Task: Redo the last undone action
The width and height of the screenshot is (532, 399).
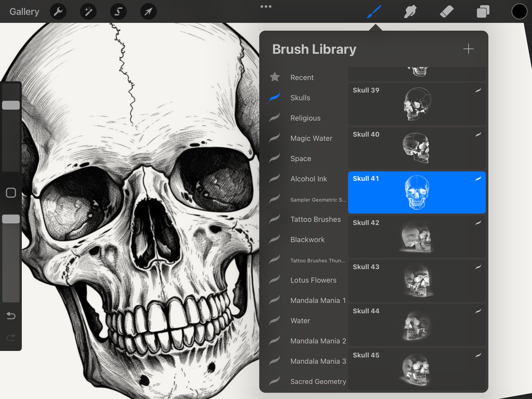Action: pos(11,337)
